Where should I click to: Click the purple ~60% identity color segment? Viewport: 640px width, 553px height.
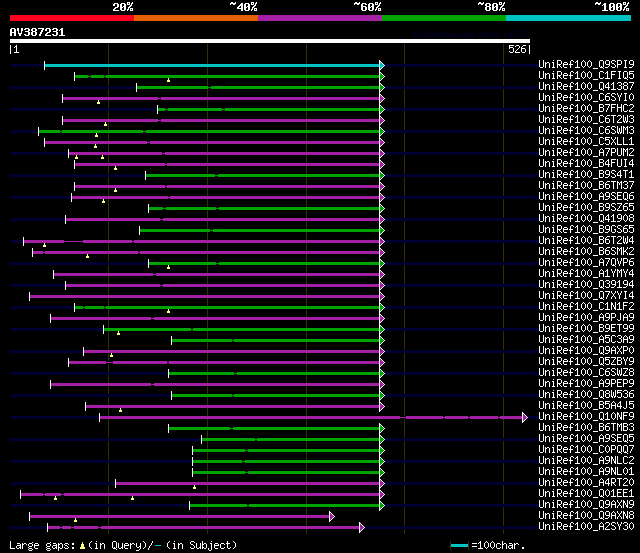pos(320,18)
